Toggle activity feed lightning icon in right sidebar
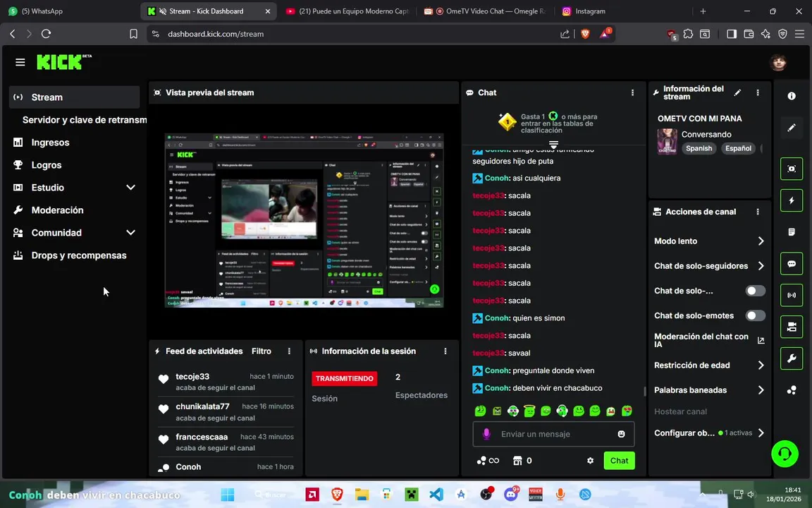Image resolution: width=812 pixels, height=508 pixels. coord(792,200)
